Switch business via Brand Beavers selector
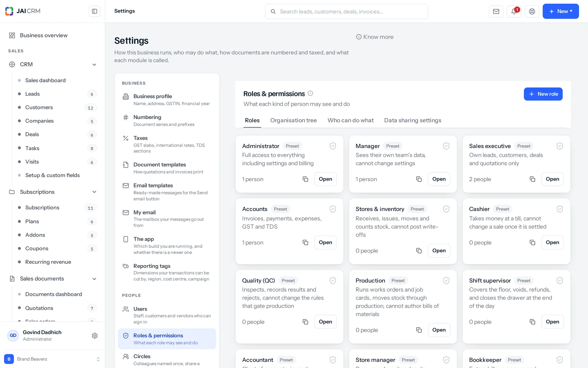This screenshot has width=588, height=368. click(52, 359)
